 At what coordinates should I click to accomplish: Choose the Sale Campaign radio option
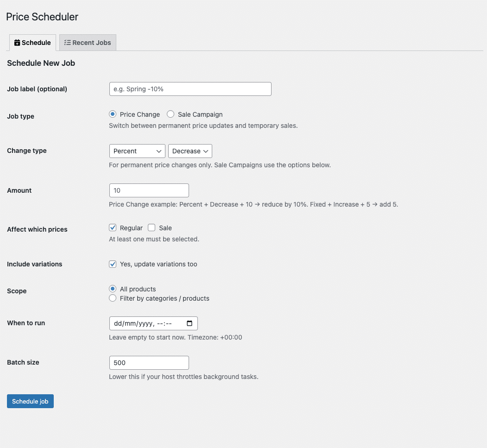[x=171, y=114]
